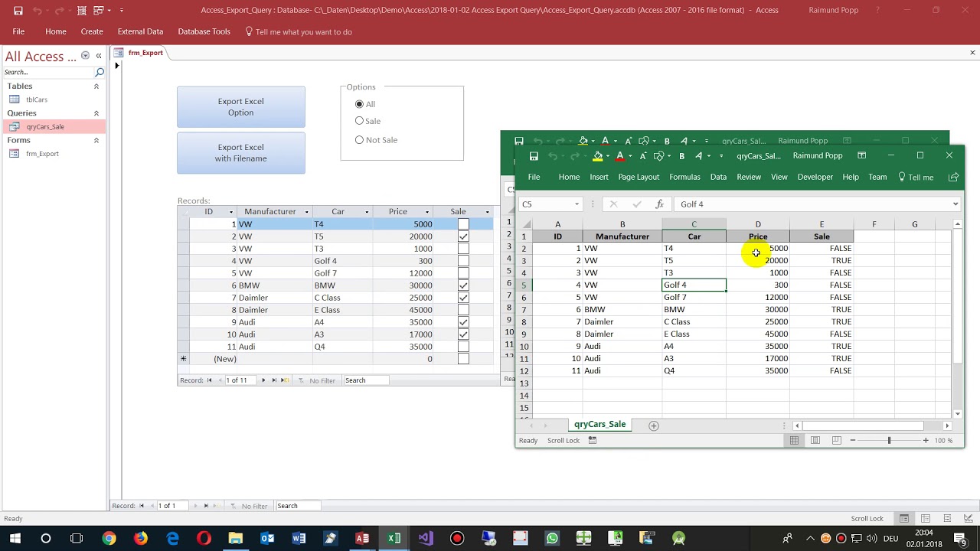Open macro recording icon in Excel status bar
The image size is (980, 551).
[x=592, y=440]
